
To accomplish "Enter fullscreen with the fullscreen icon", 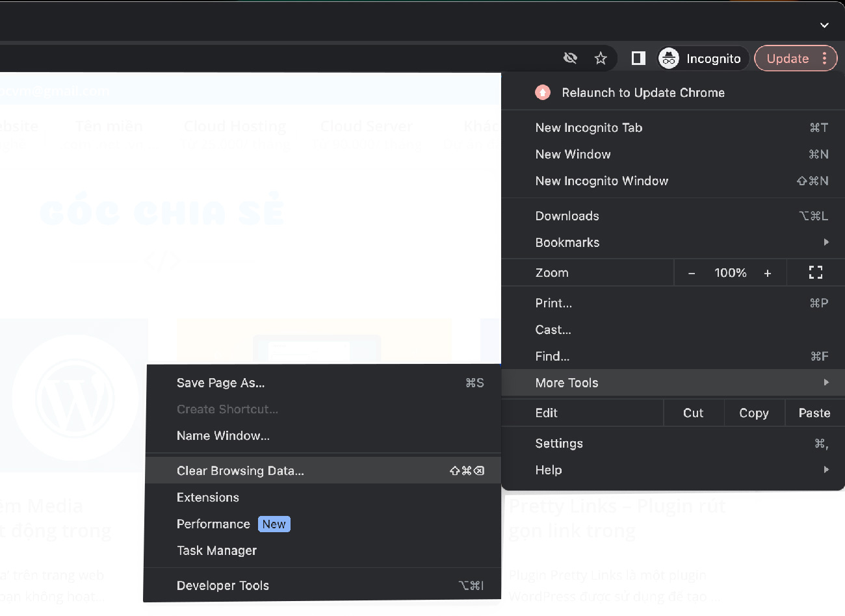I will [x=816, y=273].
